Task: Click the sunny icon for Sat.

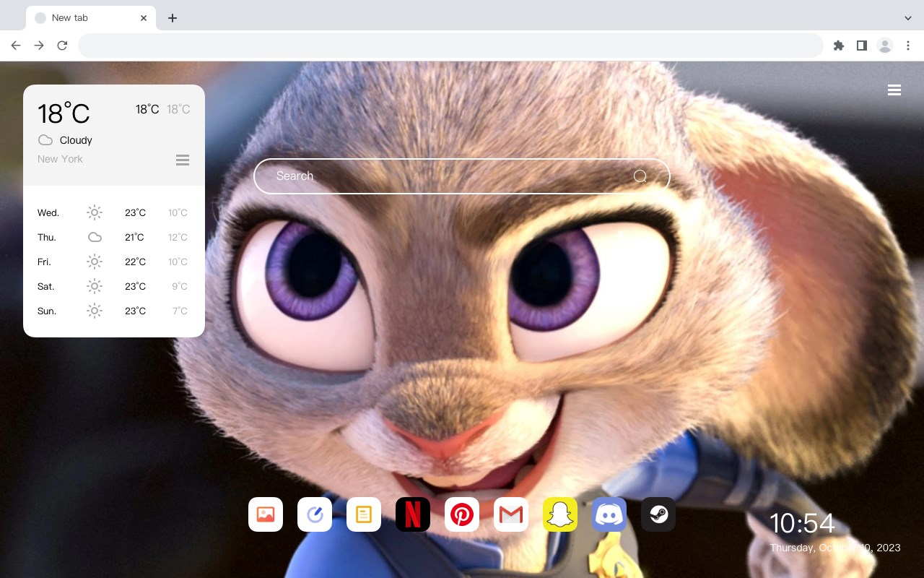Action: click(x=95, y=286)
